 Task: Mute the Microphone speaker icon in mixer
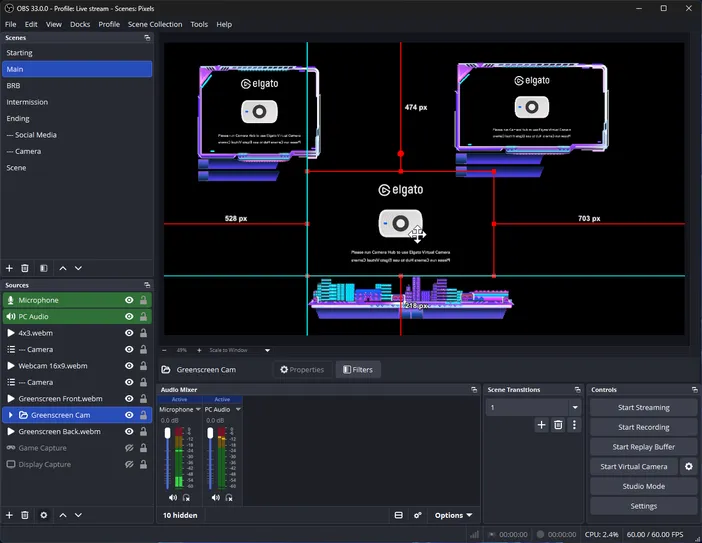(x=173, y=498)
